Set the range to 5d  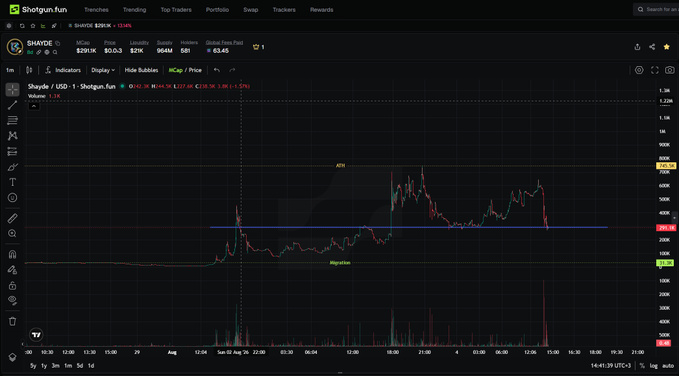[x=80, y=366]
